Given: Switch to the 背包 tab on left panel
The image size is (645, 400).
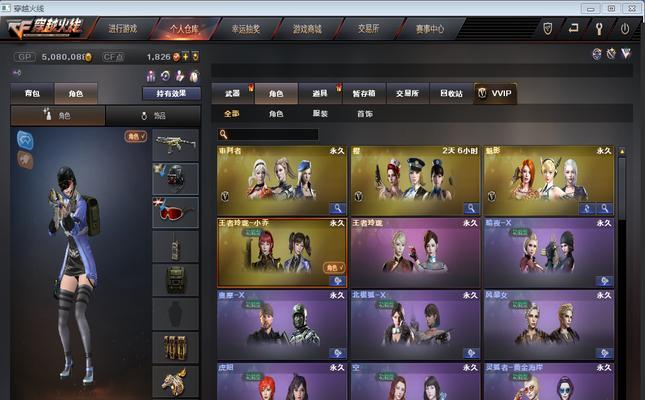Looking at the screenshot, I should (32, 93).
